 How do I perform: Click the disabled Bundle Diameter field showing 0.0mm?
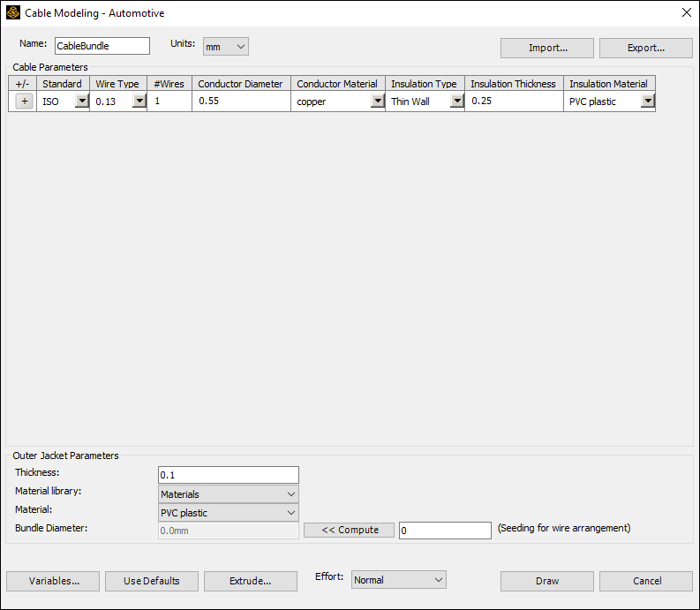click(x=229, y=531)
